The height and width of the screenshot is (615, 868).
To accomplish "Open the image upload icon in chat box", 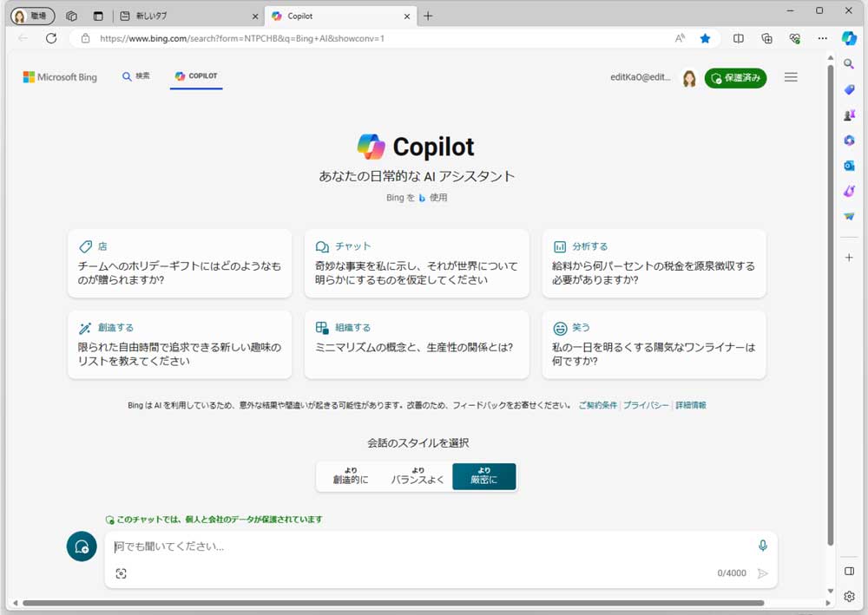I will click(x=122, y=572).
